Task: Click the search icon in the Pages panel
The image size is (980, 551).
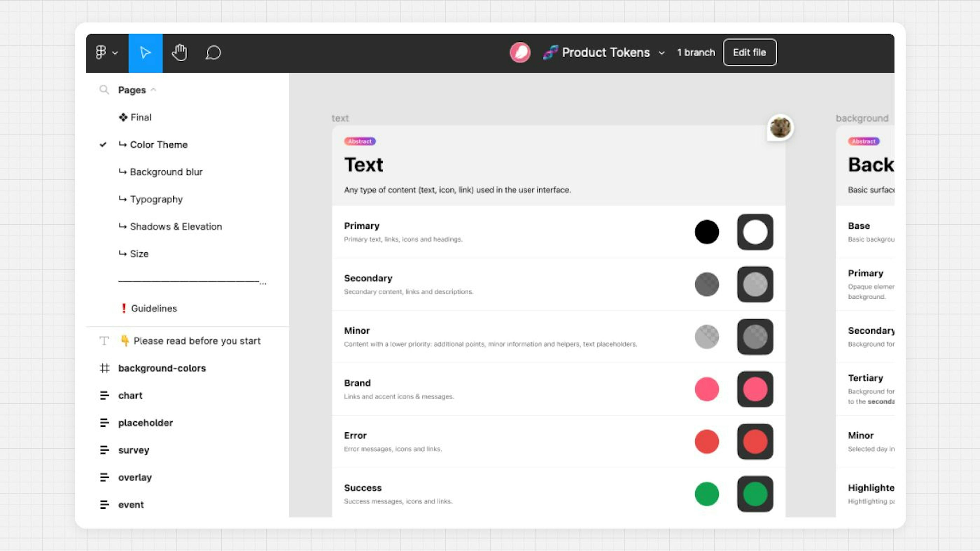Action: (104, 90)
